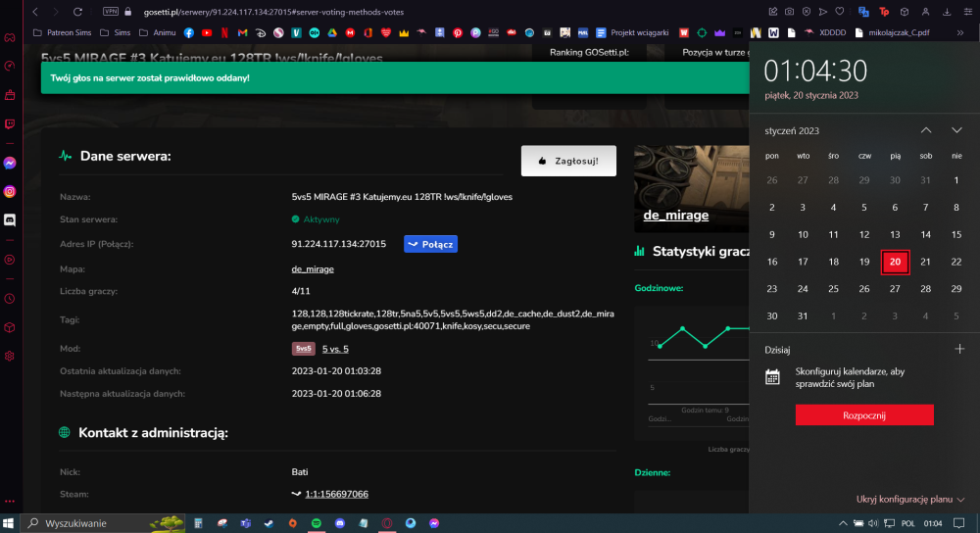Open the 5 vs. 5 mod link
Image resolution: width=980 pixels, height=533 pixels.
click(335, 350)
